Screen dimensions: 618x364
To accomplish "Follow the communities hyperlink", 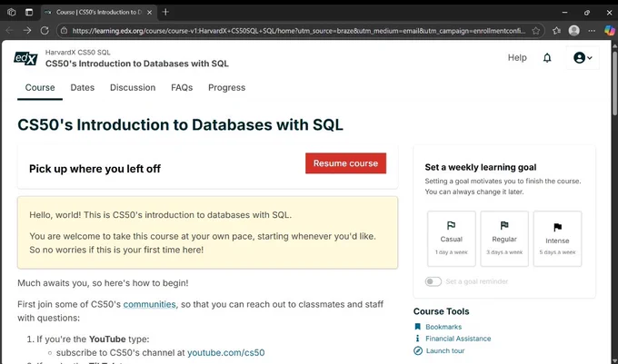I will (149, 304).
